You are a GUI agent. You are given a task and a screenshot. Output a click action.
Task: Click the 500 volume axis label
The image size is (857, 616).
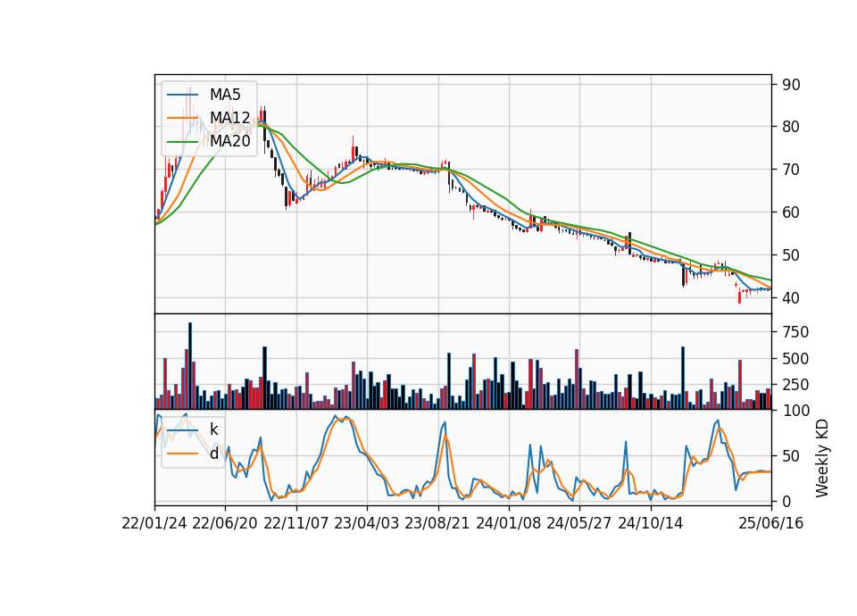coord(795,359)
